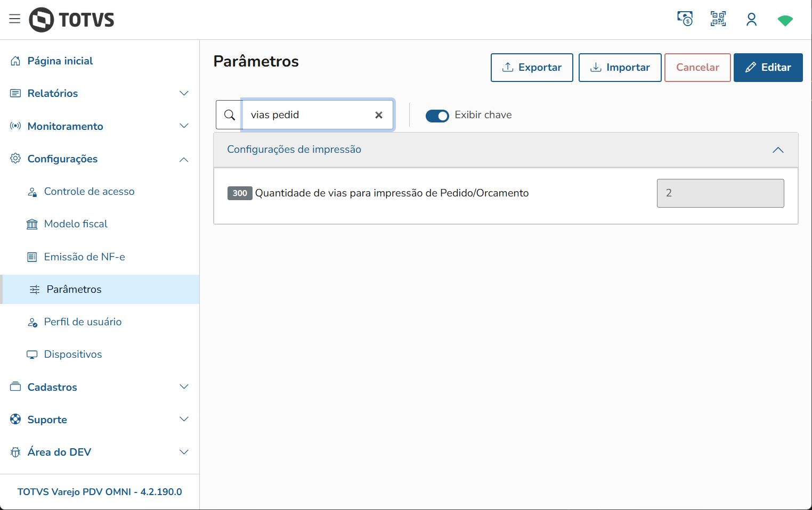Click the Suporte lifebuoy icon

pos(15,419)
